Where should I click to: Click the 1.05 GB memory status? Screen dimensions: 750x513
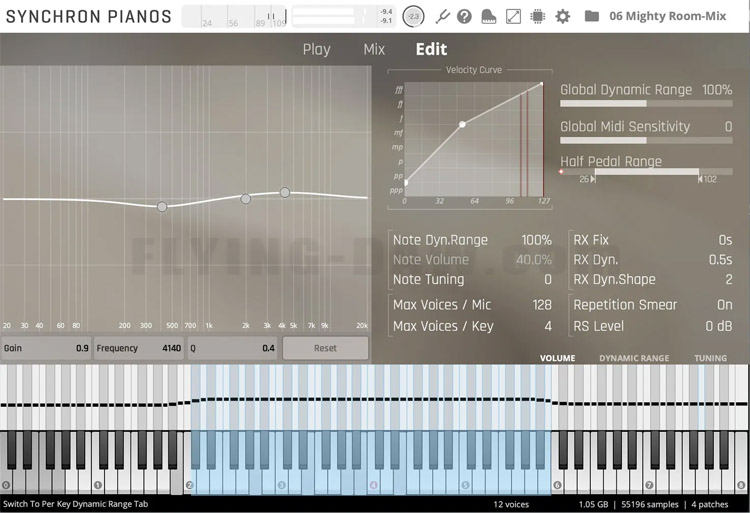click(593, 504)
